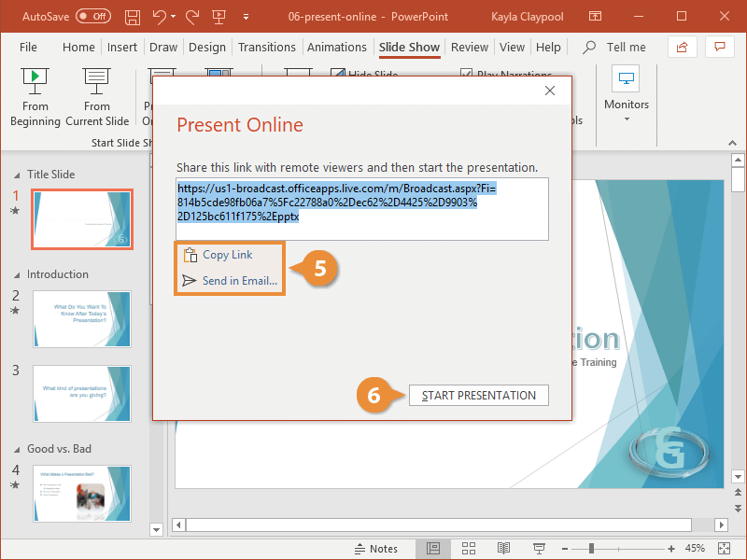Open the File menu
The width and height of the screenshot is (747, 560).
pos(28,47)
